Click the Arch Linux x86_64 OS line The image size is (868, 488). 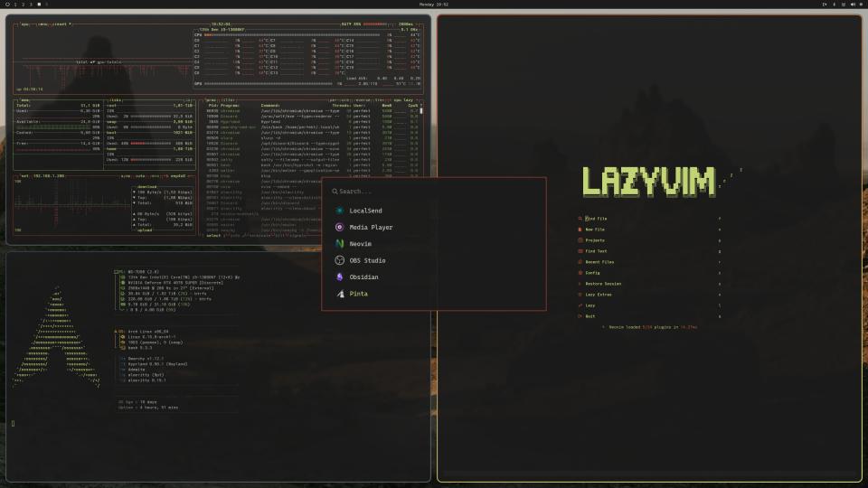(147, 332)
